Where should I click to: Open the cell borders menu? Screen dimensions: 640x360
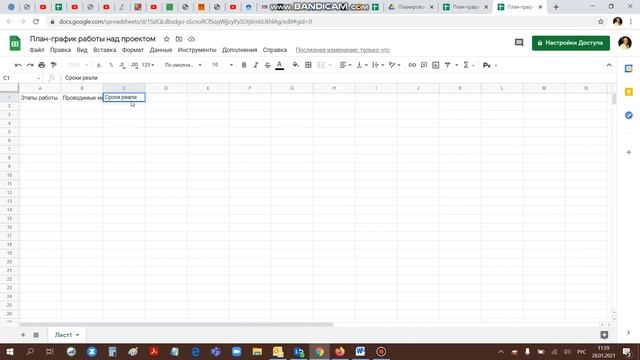click(x=309, y=65)
